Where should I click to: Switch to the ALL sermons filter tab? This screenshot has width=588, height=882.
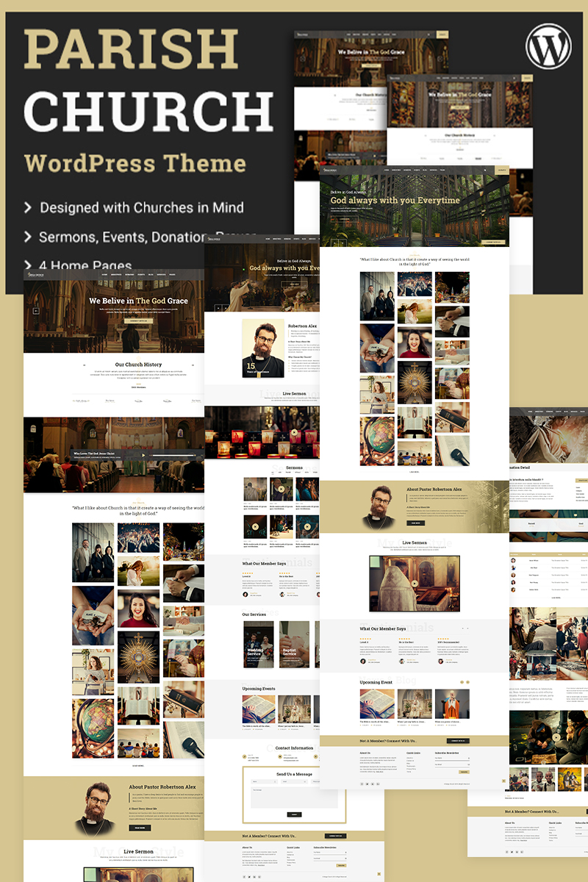[x=273, y=472]
